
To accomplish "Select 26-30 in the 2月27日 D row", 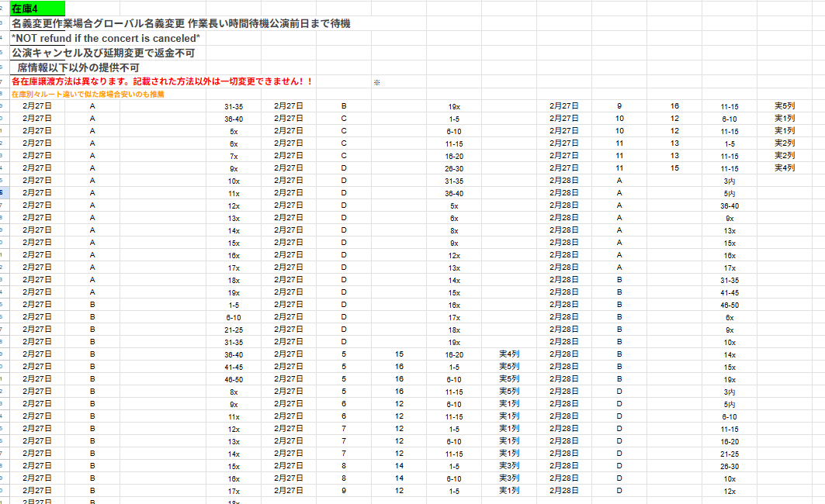I will [x=454, y=169].
